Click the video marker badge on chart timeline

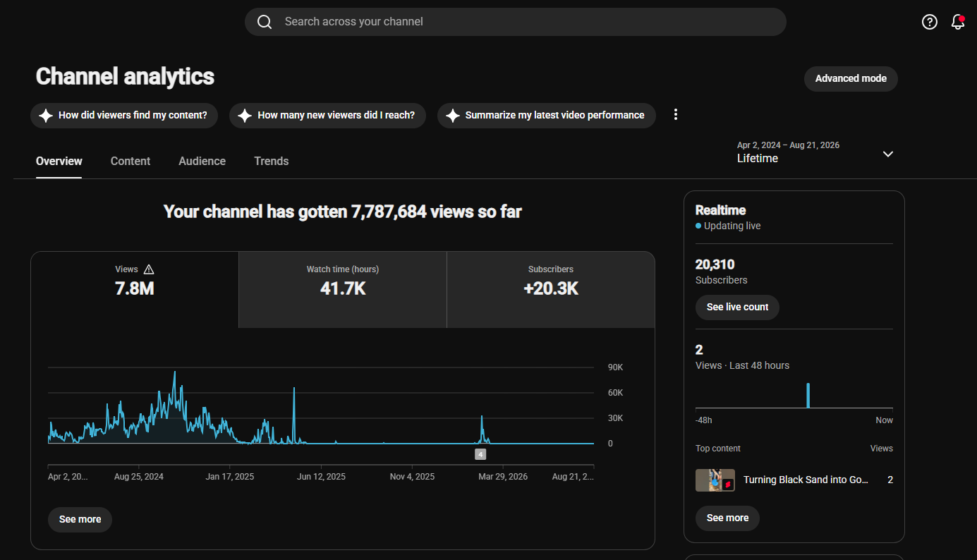coord(480,454)
